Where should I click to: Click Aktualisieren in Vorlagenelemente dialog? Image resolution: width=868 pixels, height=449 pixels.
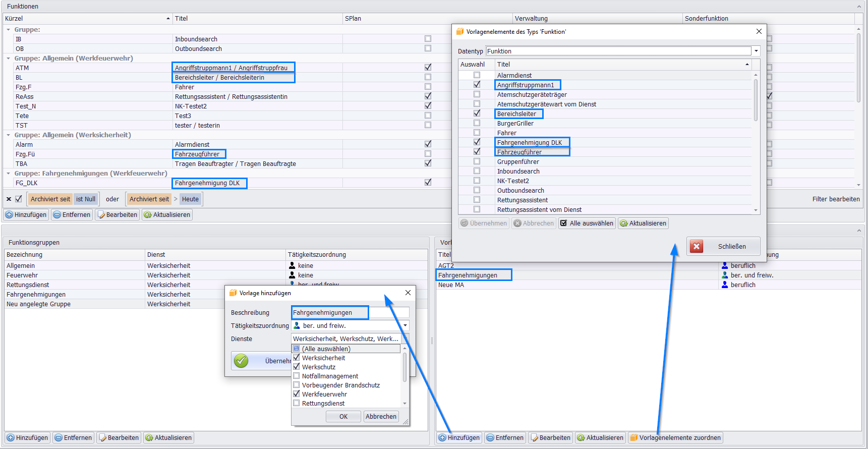643,223
